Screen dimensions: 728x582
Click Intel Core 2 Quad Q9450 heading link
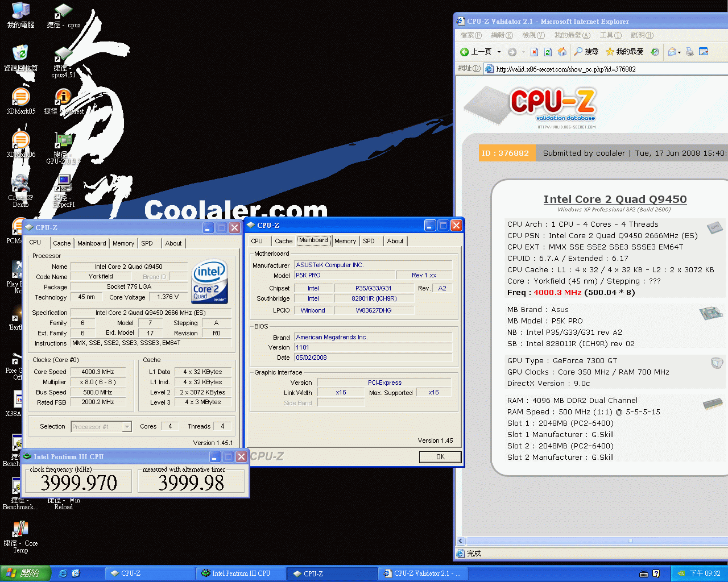click(615, 199)
